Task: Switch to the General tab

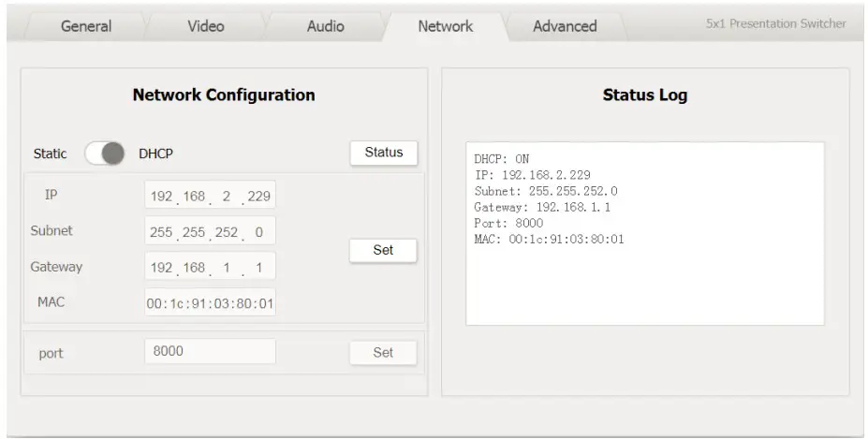Action: pos(86,26)
